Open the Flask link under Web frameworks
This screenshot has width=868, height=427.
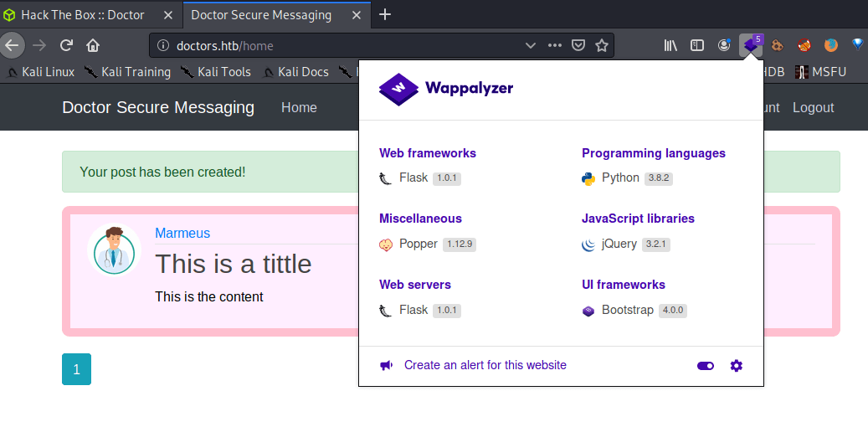click(x=413, y=177)
